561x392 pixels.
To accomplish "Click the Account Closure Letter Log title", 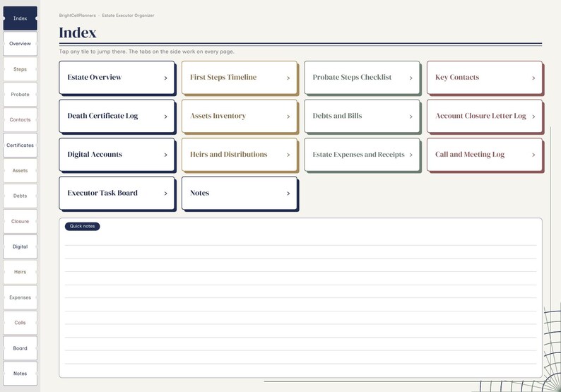I will pyautogui.click(x=480, y=116).
